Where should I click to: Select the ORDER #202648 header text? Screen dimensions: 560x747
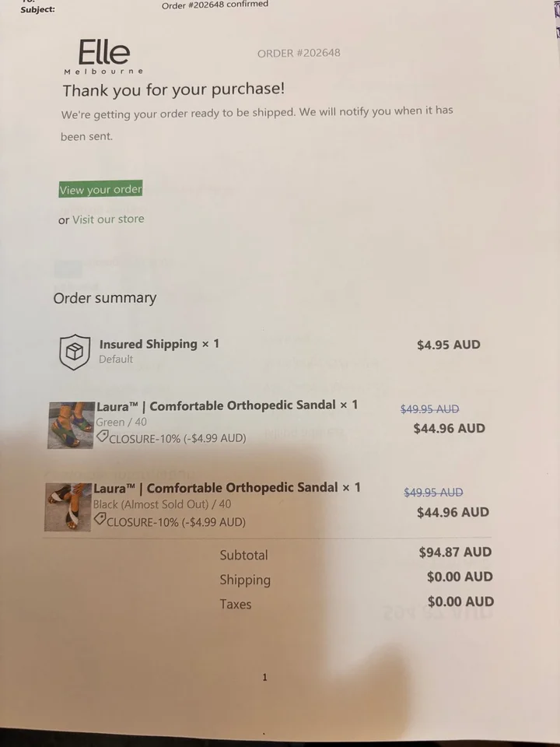tap(299, 53)
